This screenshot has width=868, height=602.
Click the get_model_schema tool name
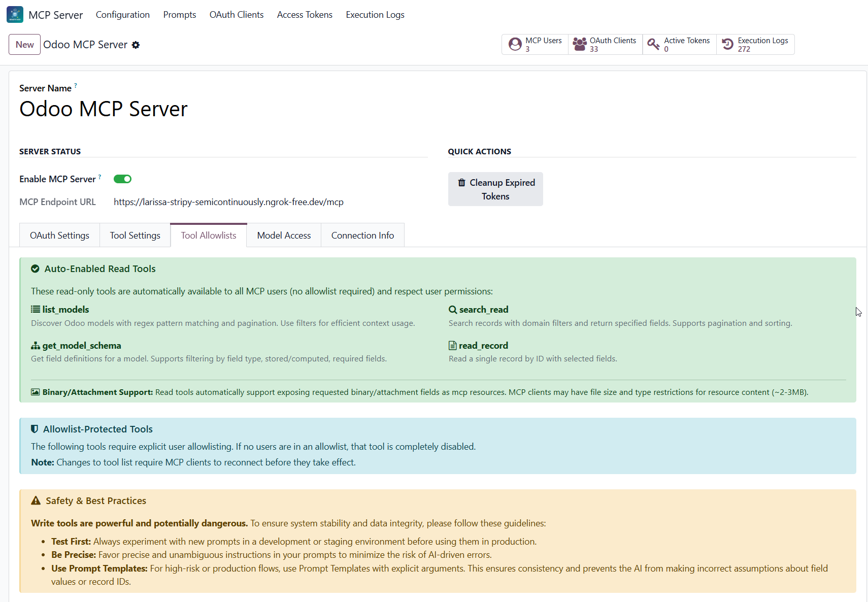[82, 346]
